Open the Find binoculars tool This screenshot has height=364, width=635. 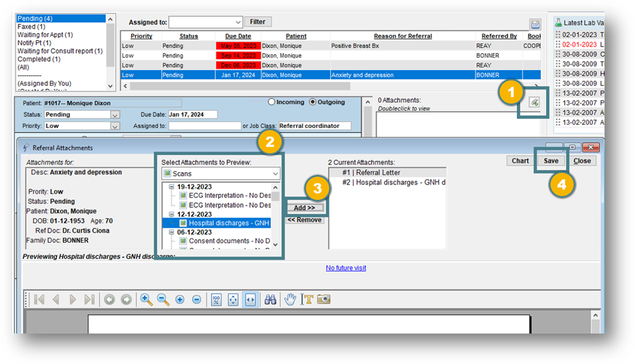tap(269, 299)
